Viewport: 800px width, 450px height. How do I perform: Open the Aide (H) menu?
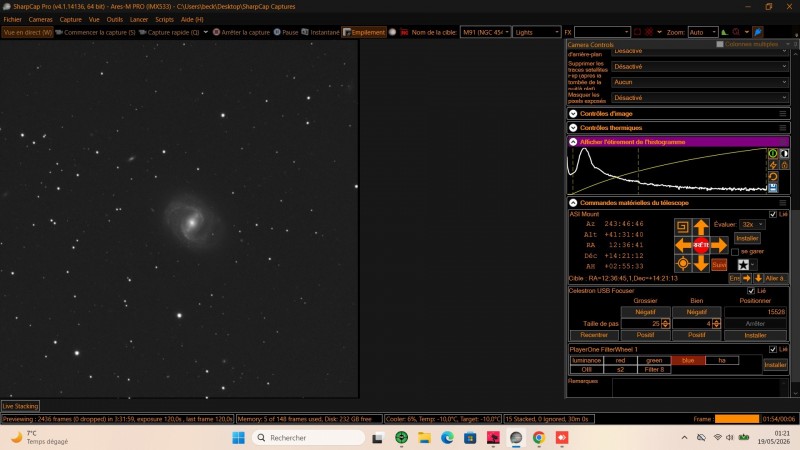pos(192,19)
